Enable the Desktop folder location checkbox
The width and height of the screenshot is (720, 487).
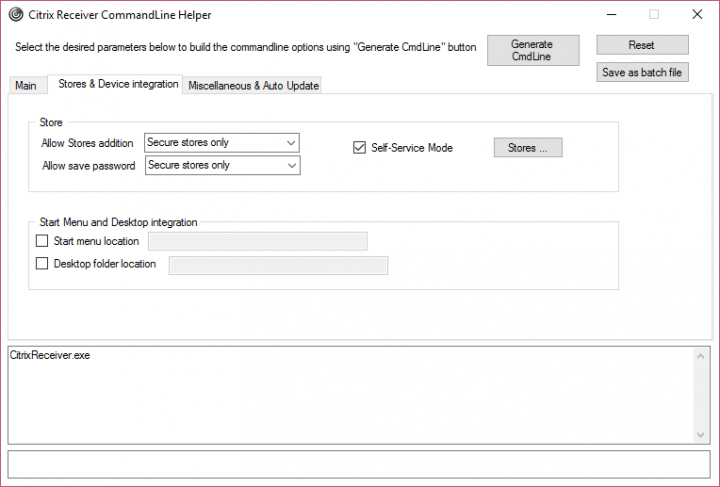click(42, 264)
